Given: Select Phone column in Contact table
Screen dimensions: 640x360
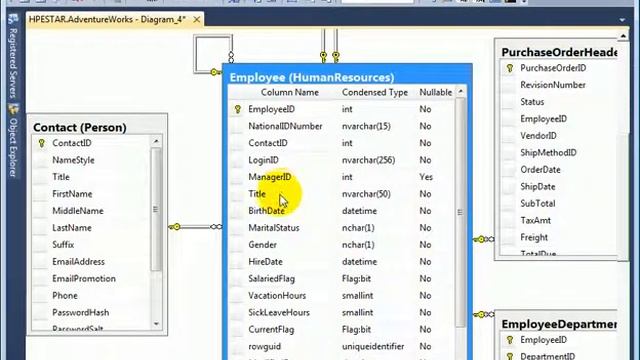Looking at the screenshot, I should (64, 296).
